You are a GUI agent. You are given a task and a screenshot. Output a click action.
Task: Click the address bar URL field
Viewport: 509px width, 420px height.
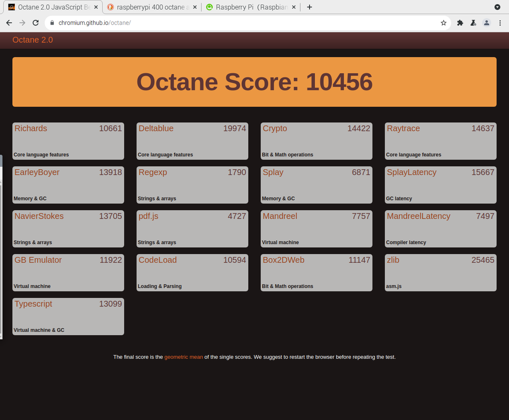point(248,23)
